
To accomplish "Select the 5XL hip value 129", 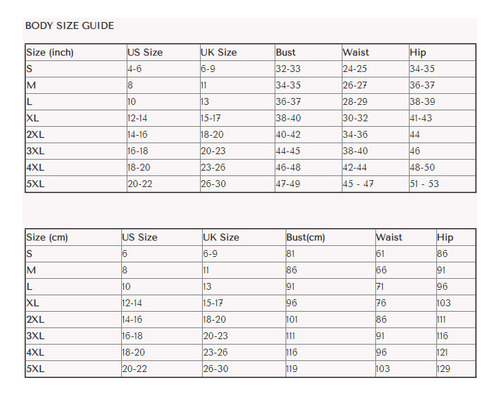I will pos(444,369).
